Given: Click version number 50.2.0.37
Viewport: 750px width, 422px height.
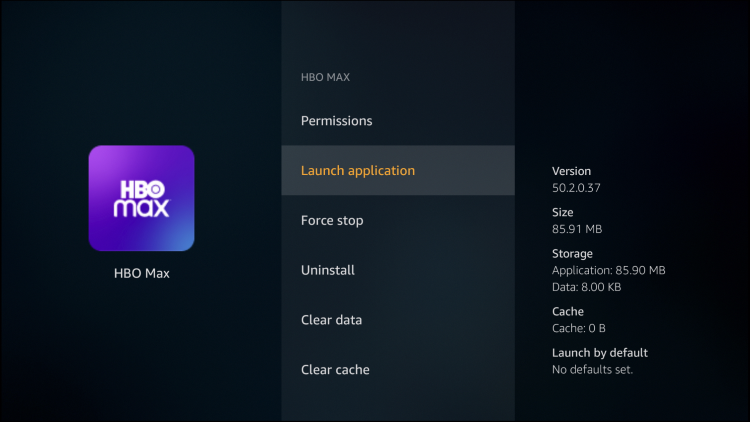Looking at the screenshot, I should [577, 187].
